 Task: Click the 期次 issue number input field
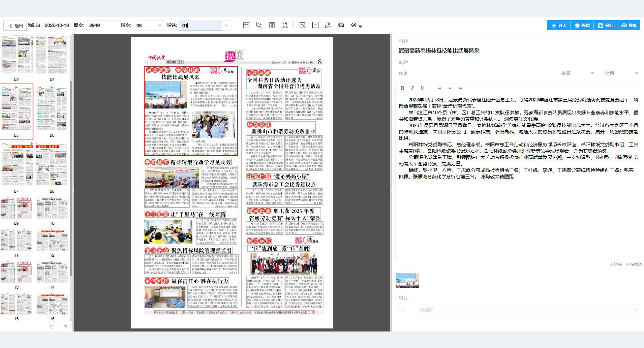pyautogui.click(x=102, y=26)
